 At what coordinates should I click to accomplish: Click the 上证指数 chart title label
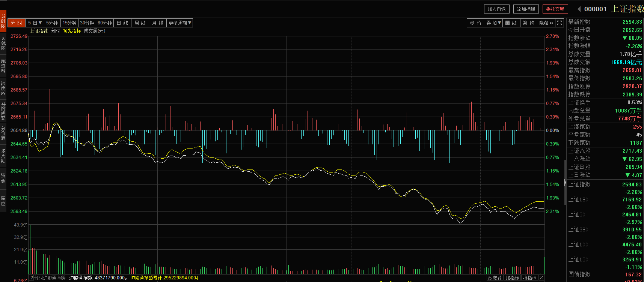(39, 31)
